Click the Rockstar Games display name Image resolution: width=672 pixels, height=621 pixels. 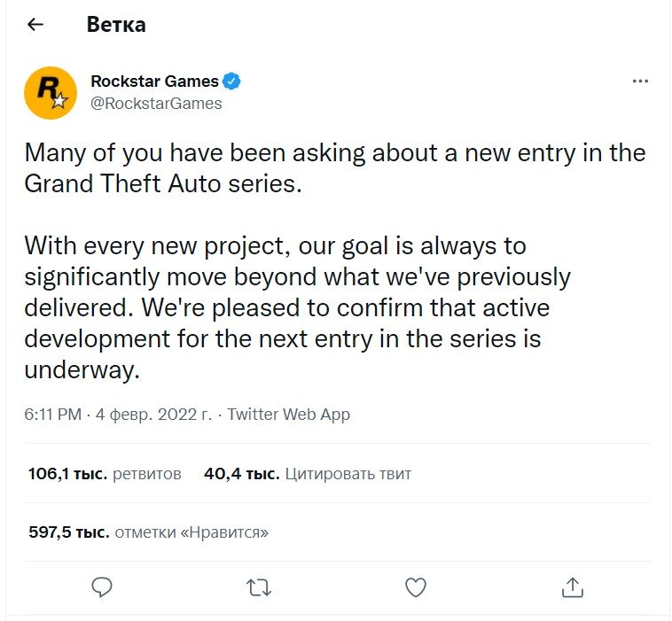154,82
